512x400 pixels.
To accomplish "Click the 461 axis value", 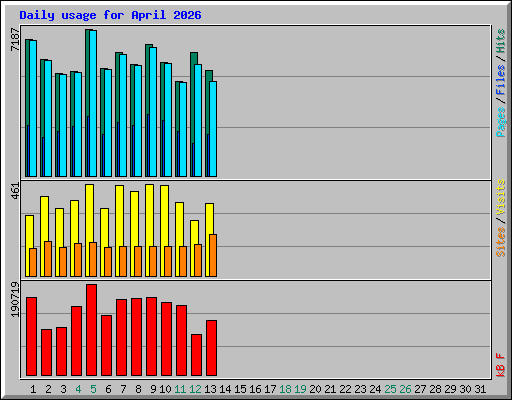I will 15,191.
